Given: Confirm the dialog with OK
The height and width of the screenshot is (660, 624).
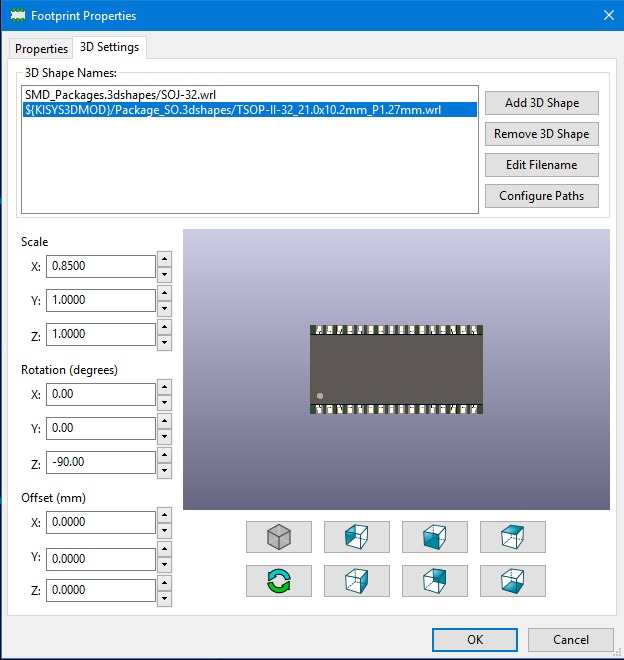Looking at the screenshot, I should 475,640.
